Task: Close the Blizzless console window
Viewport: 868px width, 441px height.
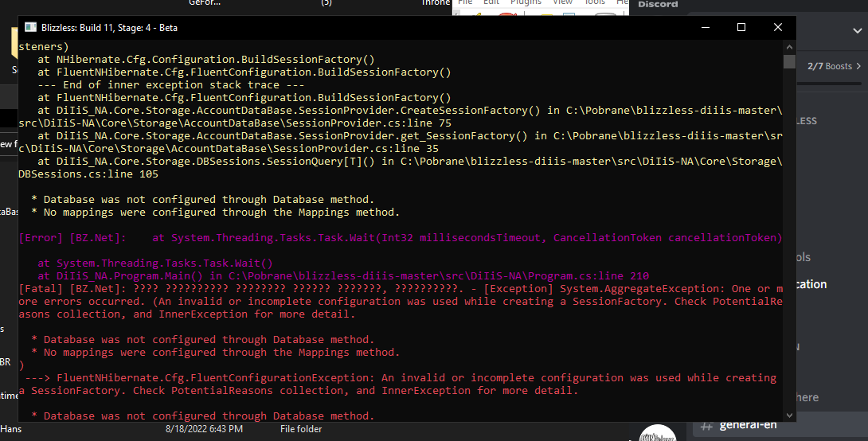Action: [x=778, y=28]
